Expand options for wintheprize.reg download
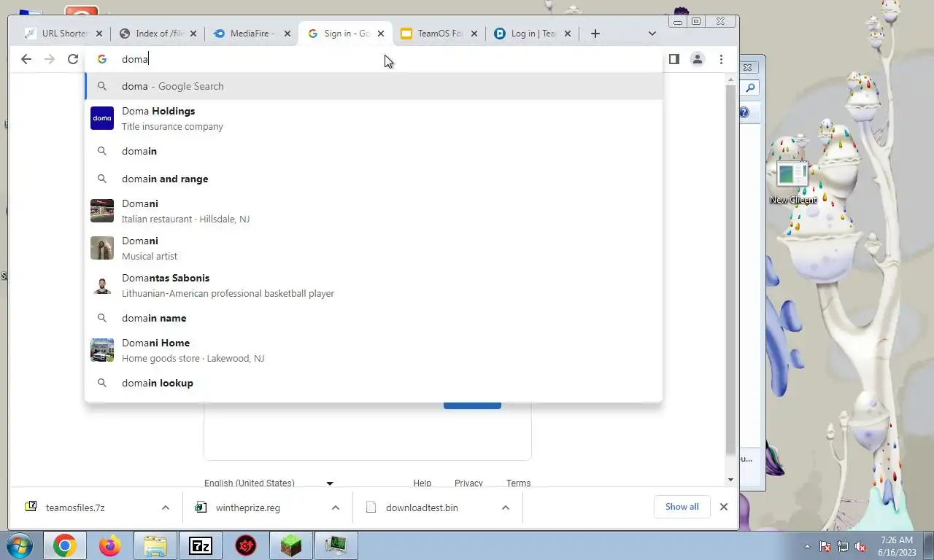 click(x=336, y=507)
